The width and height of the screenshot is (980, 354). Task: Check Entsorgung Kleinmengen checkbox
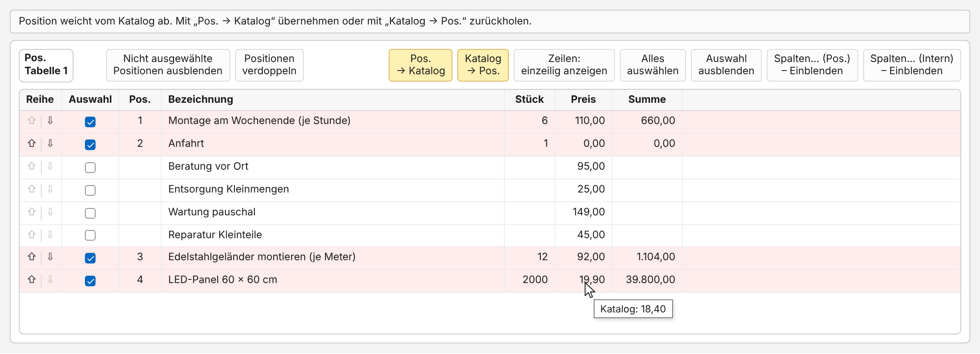(x=90, y=190)
